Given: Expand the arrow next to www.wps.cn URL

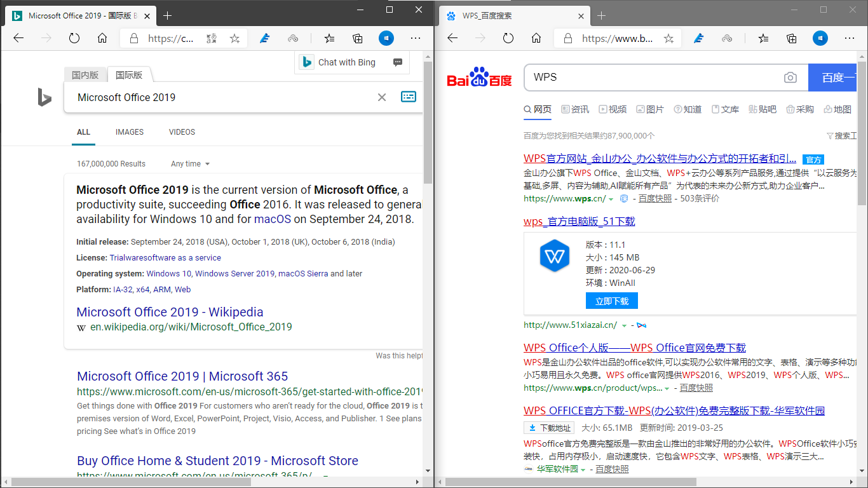Looking at the screenshot, I should (x=611, y=198).
